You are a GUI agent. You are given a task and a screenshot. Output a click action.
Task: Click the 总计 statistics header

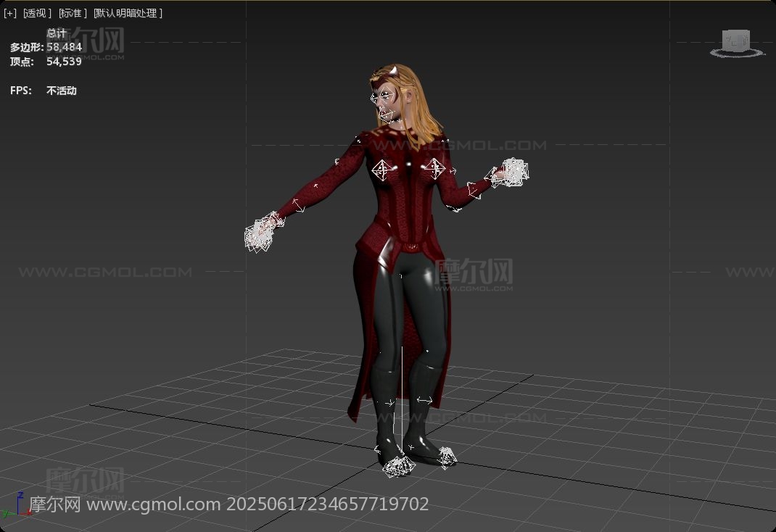57,33
